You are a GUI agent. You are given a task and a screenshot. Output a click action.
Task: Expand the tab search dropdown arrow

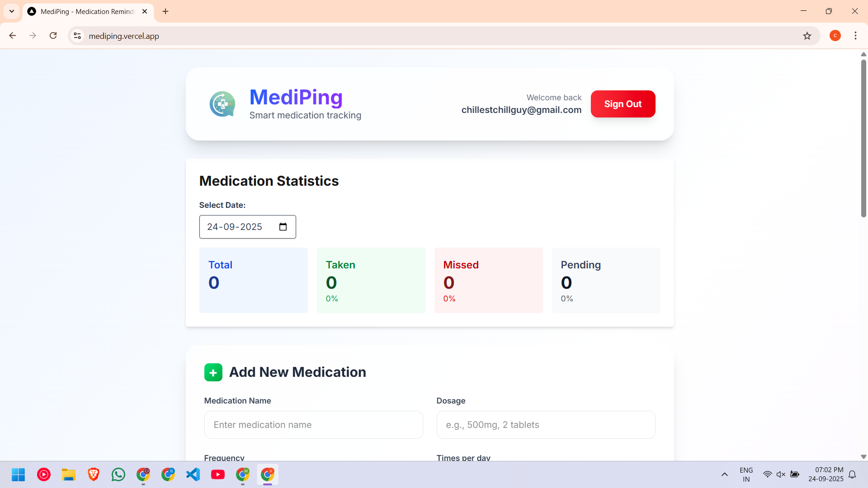(12, 11)
